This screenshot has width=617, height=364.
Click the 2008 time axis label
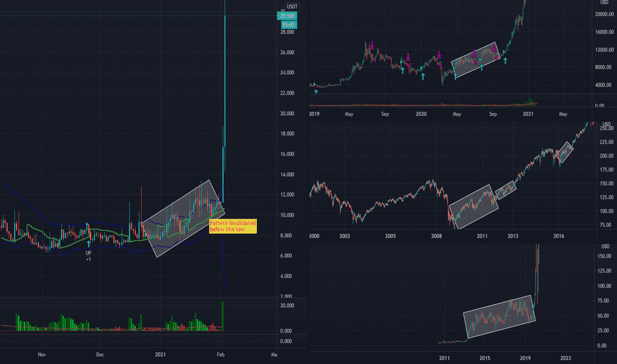436,236
